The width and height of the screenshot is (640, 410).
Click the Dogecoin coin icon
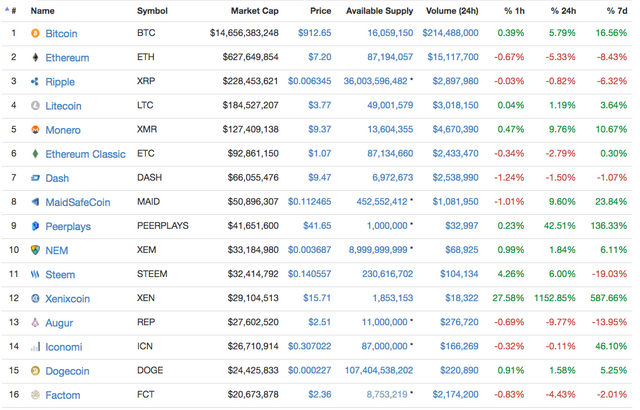[36, 371]
